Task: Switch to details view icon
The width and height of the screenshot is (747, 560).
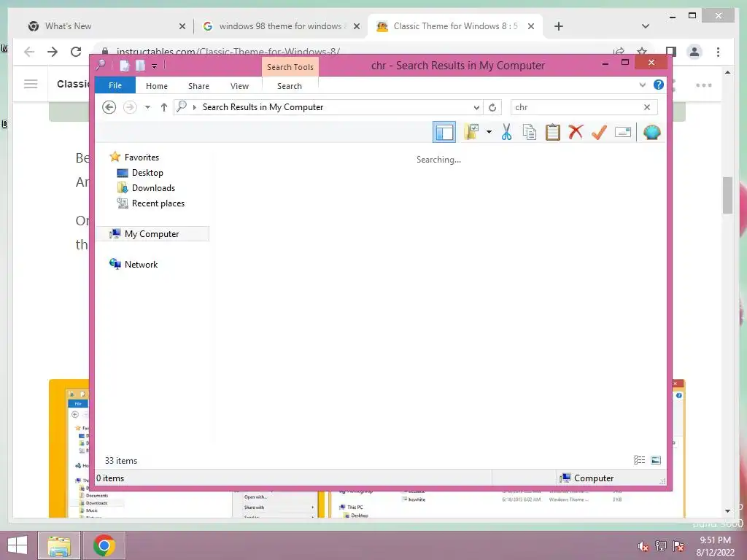Action: pyautogui.click(x=639, y=460)
